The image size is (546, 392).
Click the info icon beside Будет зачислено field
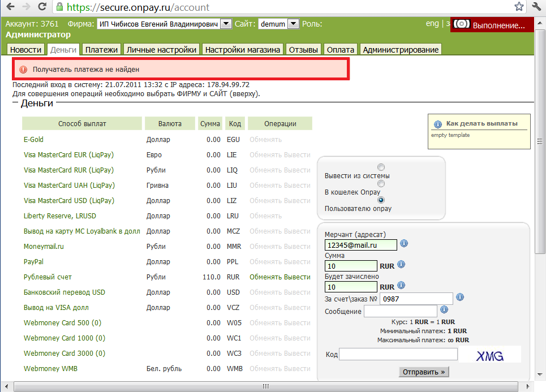[401, 286]
